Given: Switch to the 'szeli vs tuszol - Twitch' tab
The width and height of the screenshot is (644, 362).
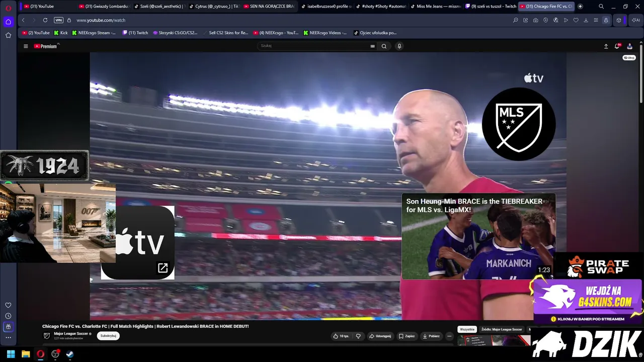Looking at the screenshot, I should pyautogui.click(x=491, y=7).
